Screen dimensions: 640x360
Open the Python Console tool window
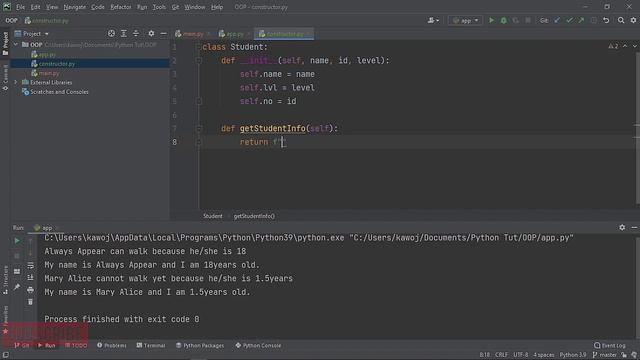pyautogui.click(x=258, y=345)
